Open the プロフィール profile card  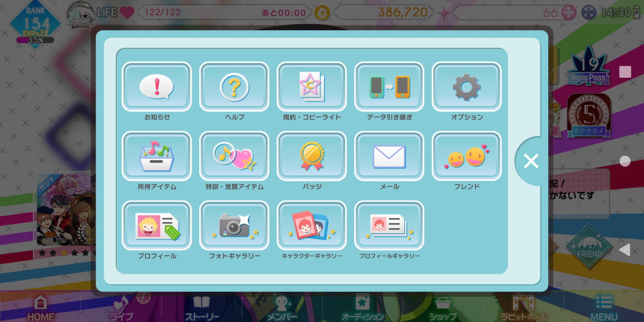[157, 225]
